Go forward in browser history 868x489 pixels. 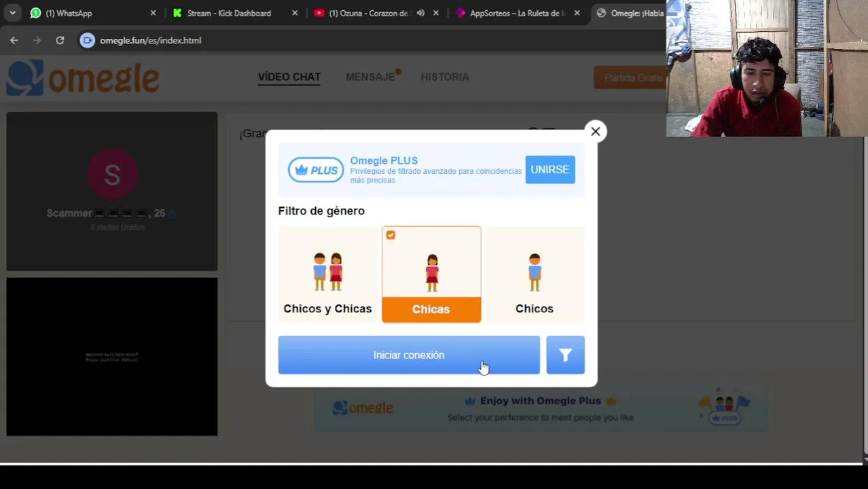click(37, 41)
